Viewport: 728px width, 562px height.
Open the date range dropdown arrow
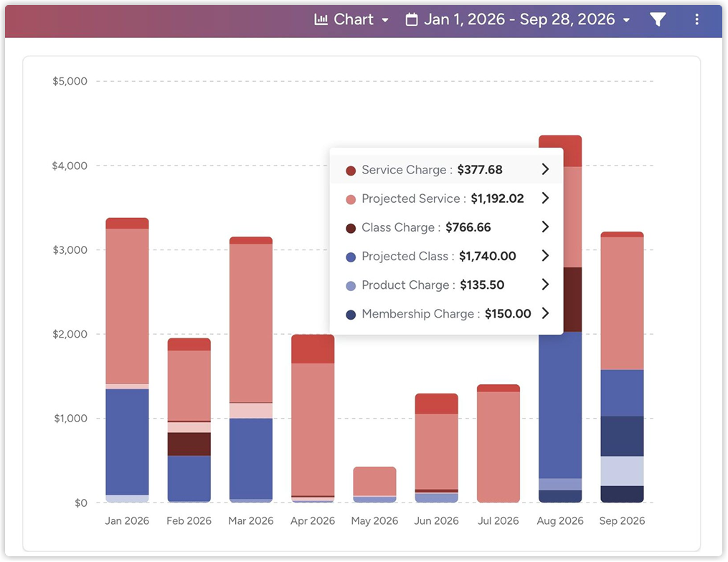coord(626,20)
